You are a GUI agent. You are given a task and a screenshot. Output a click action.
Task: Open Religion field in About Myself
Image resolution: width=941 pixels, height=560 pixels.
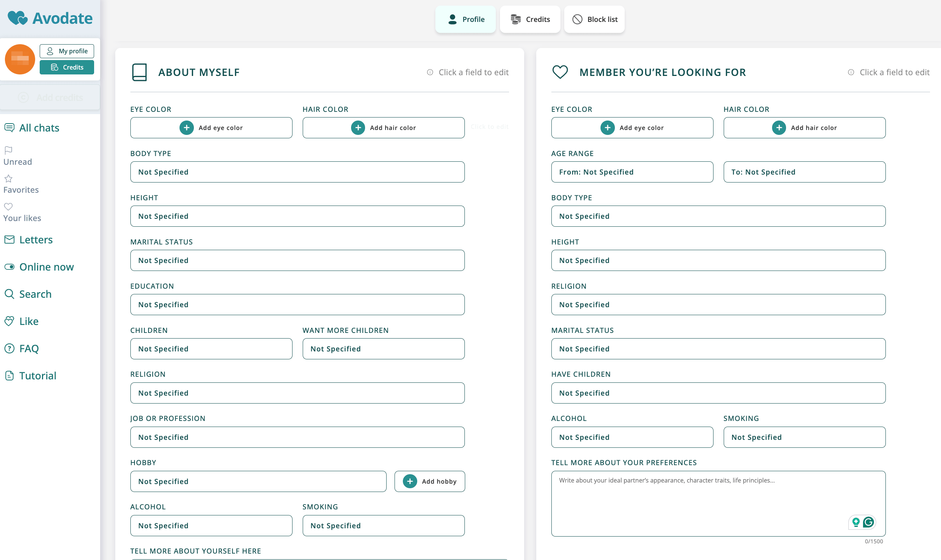pos(297,393)
